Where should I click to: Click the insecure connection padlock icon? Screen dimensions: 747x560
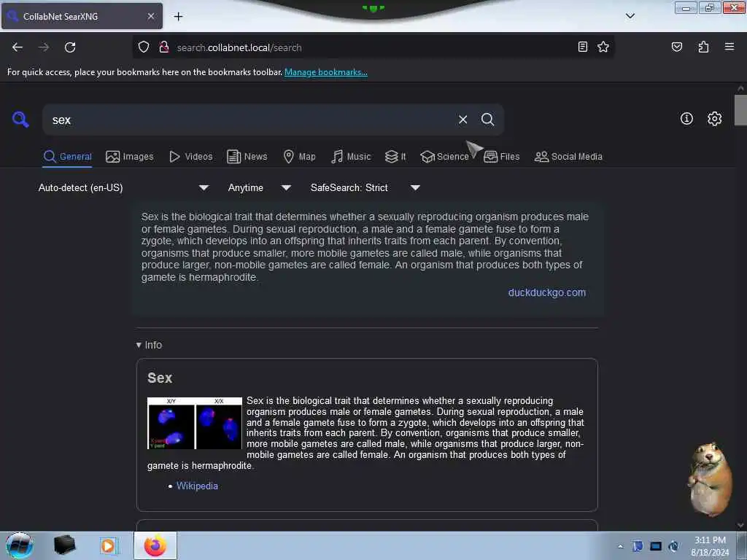(x=164, y=47)
